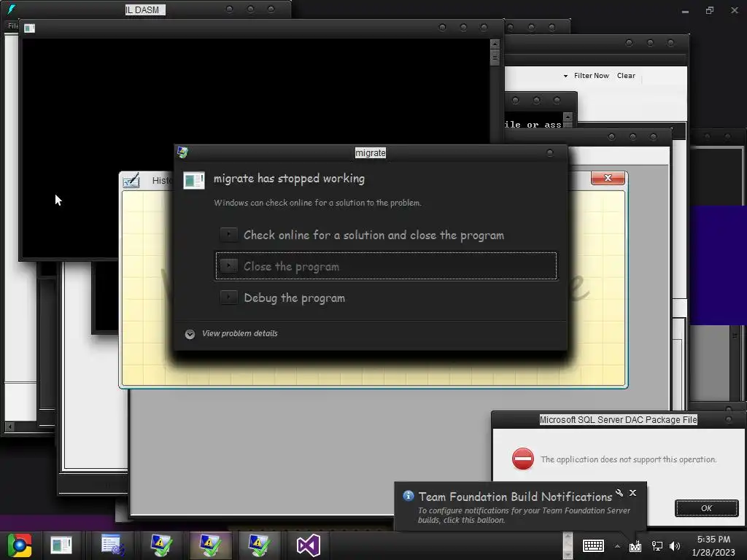This screenshot has width=747, height=560.
Task: Show hidden tray icons arrow
Action: coord(617,546)
